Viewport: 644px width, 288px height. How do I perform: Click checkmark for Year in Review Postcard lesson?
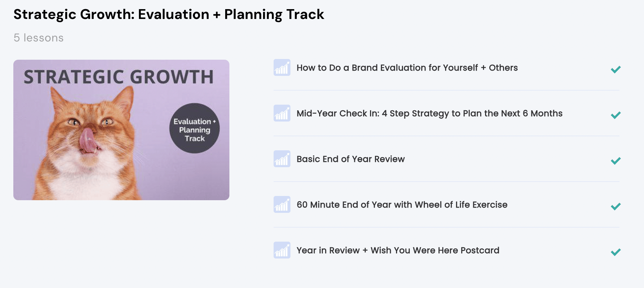click(616, 252)
